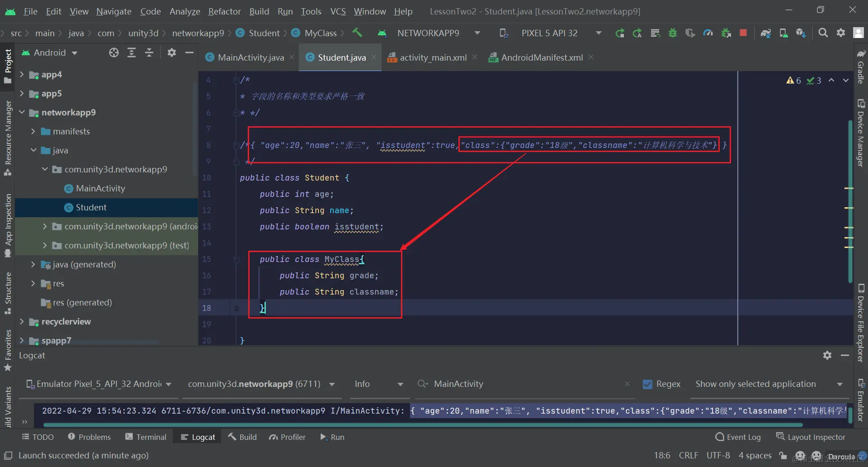This screenshot has width=868, height=467.
Task: Toggle the Device Manager side panel
Action: pyautogui.click(x=861, y=133)
